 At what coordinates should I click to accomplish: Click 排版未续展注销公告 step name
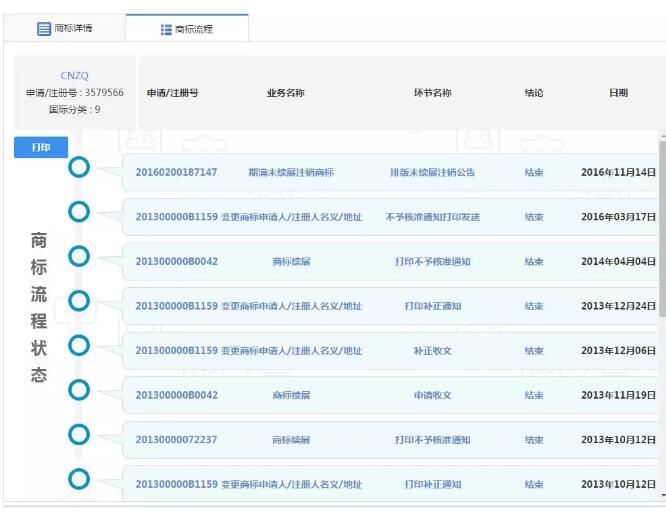pyautogui.click(x=432, y=172)
